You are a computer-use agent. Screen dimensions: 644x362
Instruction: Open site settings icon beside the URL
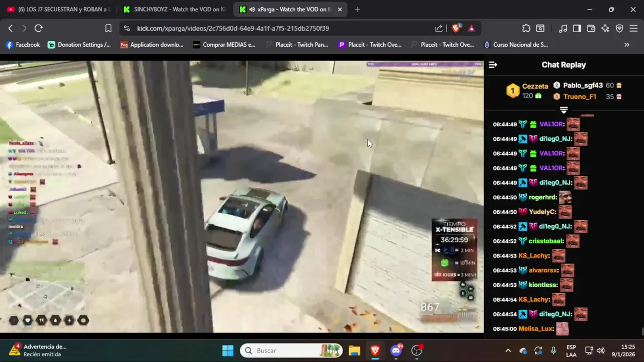click(127, 29)
